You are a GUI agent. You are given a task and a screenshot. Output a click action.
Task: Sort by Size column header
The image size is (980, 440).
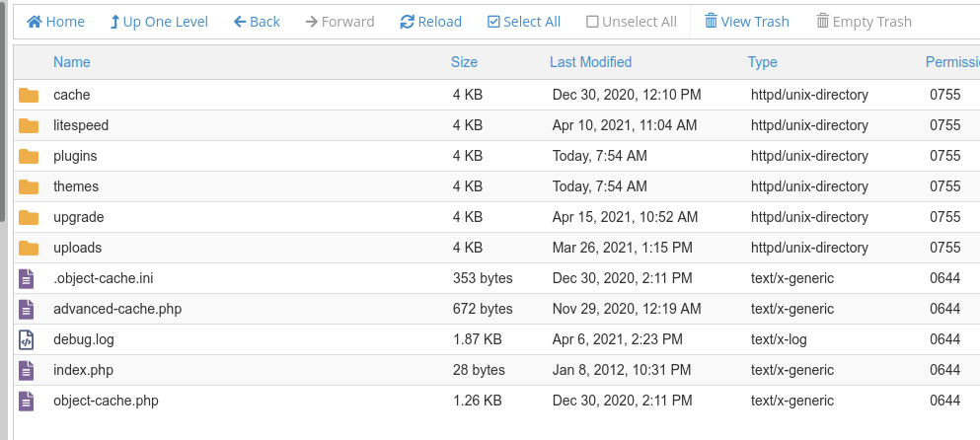coord(465,62)
